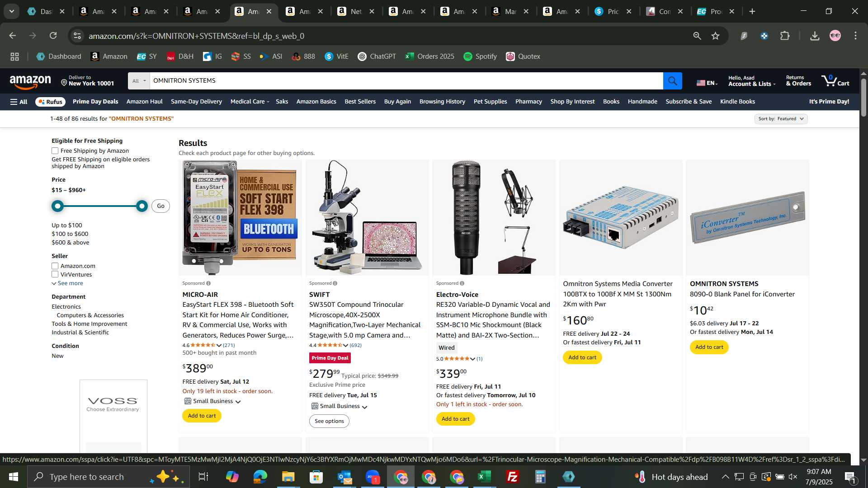Open the bookmarks apps grid icon
Viewport: 868px width, 488px height.
[14, 56]
